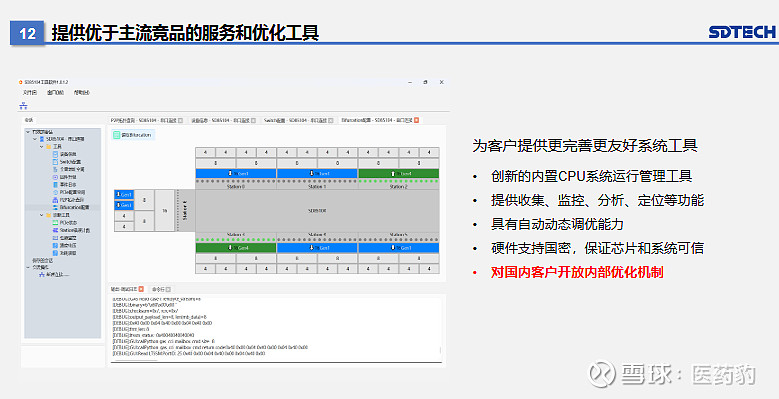Open 设备信息 in the tools tree
This screenshot has width=779, height=399.
(x=68, y=155)
